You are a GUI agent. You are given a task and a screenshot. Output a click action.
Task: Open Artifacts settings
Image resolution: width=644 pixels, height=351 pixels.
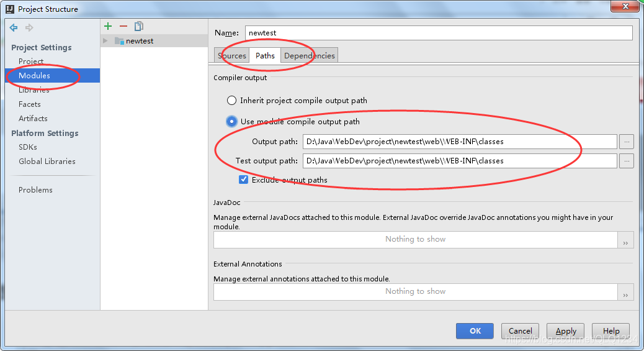point(33,119)
